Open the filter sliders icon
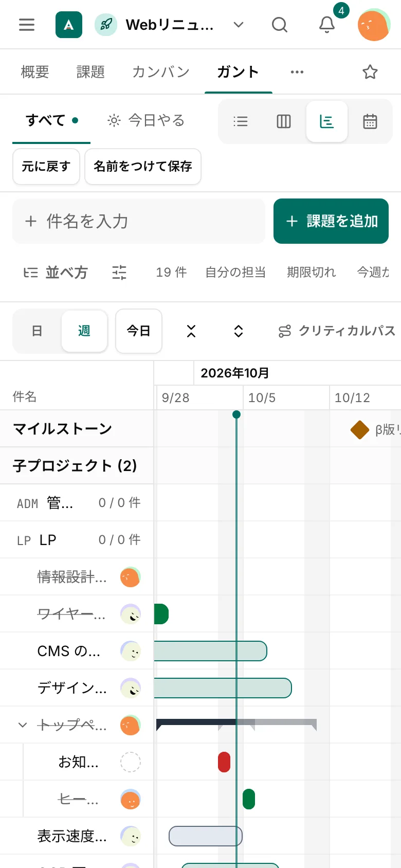Image resolution: width=401 pixels, height=868 pixels. pos(119,273)
